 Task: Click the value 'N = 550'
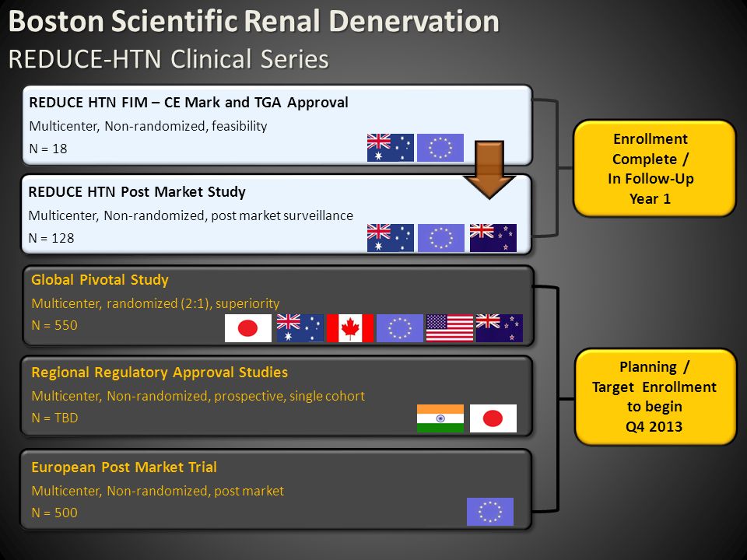click(x=54, y=325)
